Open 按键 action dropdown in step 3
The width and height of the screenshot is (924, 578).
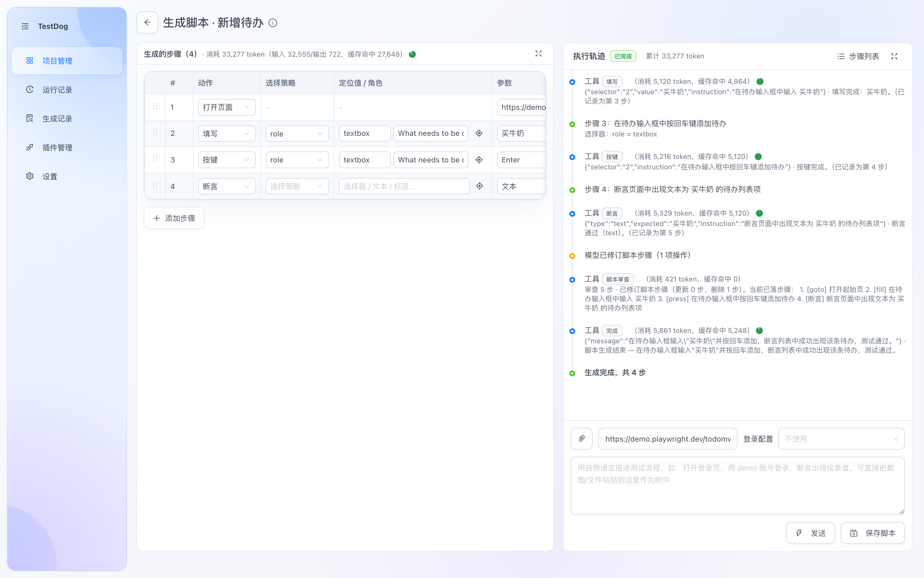coord(227,160)
